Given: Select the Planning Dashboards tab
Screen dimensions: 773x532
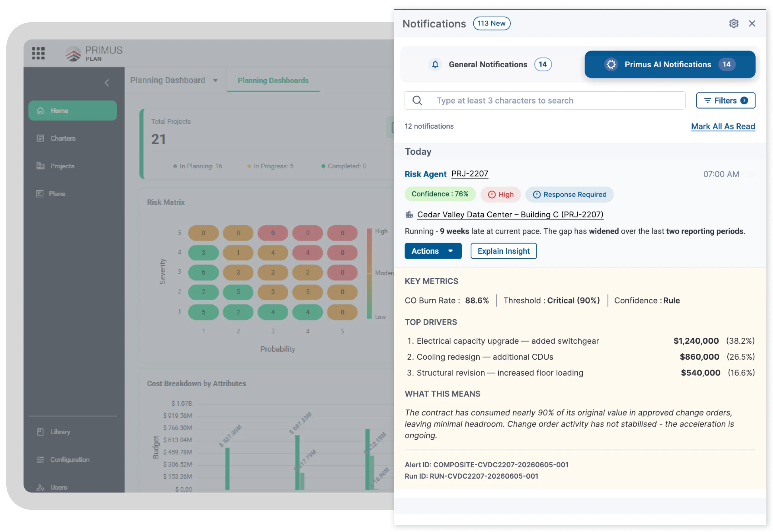Looking at the screenshot, I should [x=273, y=80].
